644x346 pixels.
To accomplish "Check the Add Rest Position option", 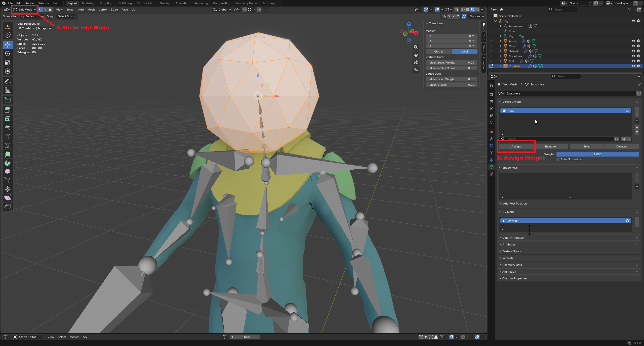I will click(x=501, y=204).
